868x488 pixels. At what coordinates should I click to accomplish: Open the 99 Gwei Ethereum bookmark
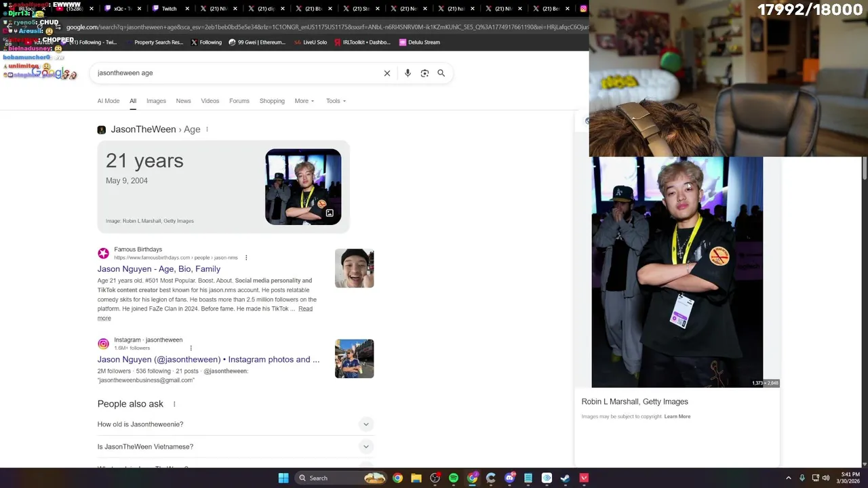pyautogui.click(x=257, y=42)
